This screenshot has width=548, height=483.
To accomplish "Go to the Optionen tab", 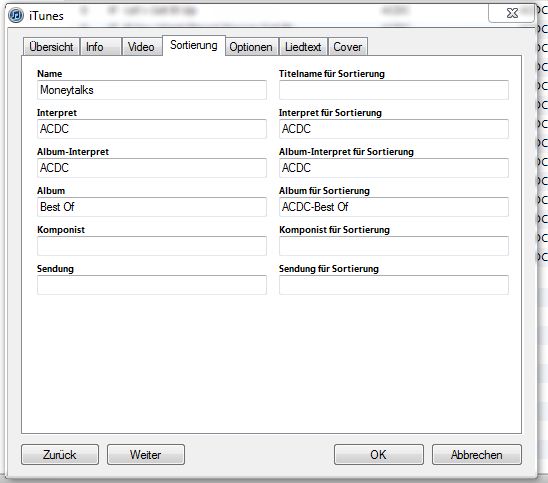I will pyautogui.click(x=251, y=47).
